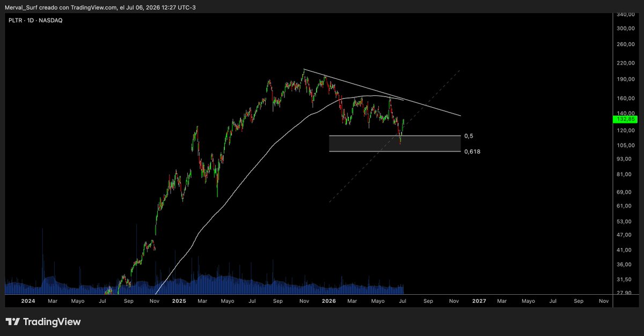The height and width of the screenshot is (336, 644).
Task: Click the 0,5 Fibonacci level label
Action: coord(469,136)
